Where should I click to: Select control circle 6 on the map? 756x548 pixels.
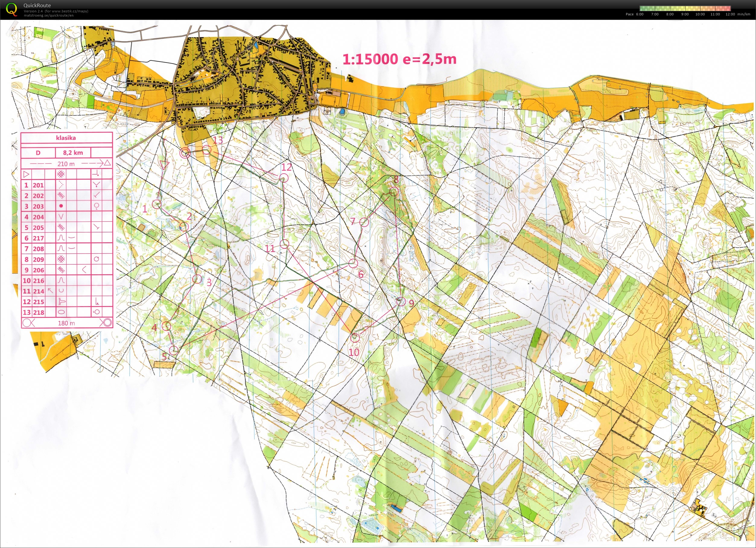[353, 263]
